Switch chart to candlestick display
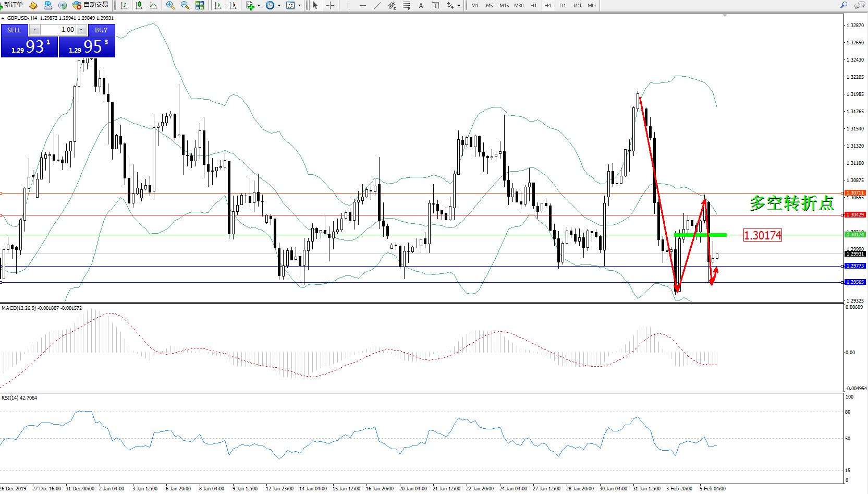This screenshot has height=494, width=868. (139, 5)
